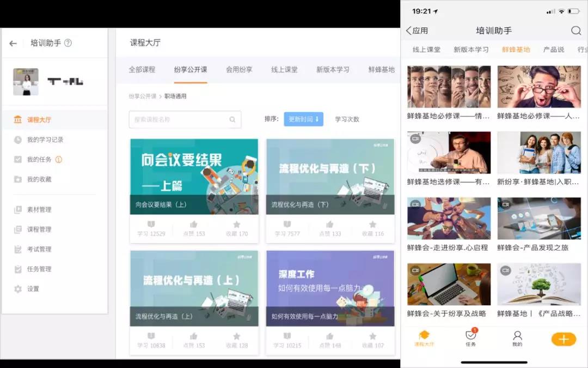Tap the orange plus button
The image size is (588, 368).
click(563, 339)
